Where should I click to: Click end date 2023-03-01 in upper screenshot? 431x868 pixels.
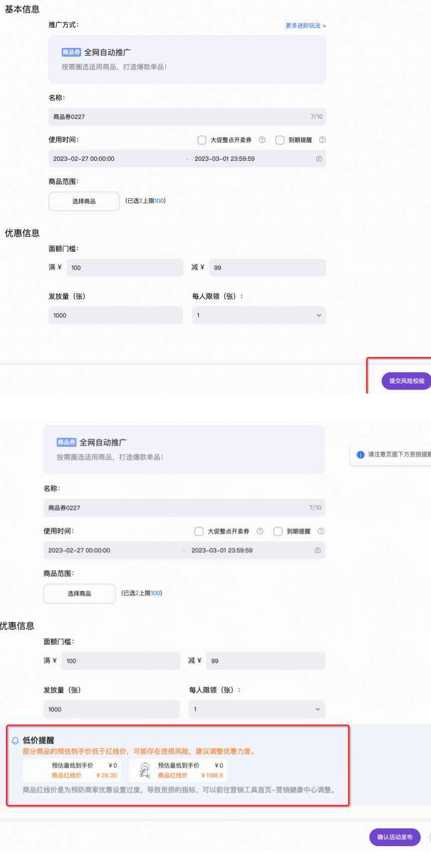(225, 159)
